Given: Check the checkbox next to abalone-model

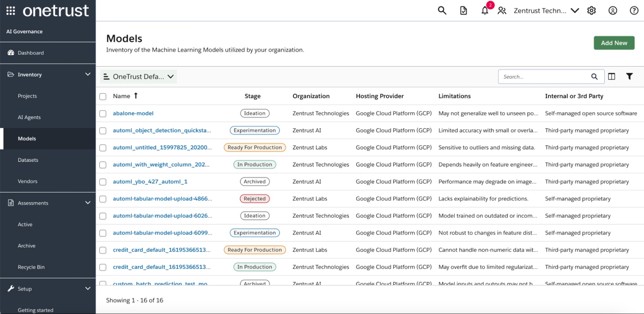Looking at the screenshot, I should pyautogui.click(x=103, y=113).
